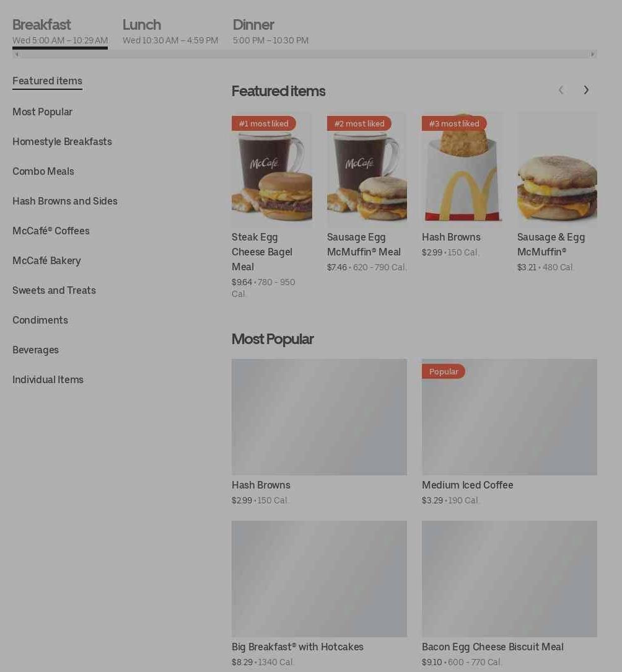622x672 pixels.
Task: Navigate to Hash Browns and Sides
Action: pos(64,201)
